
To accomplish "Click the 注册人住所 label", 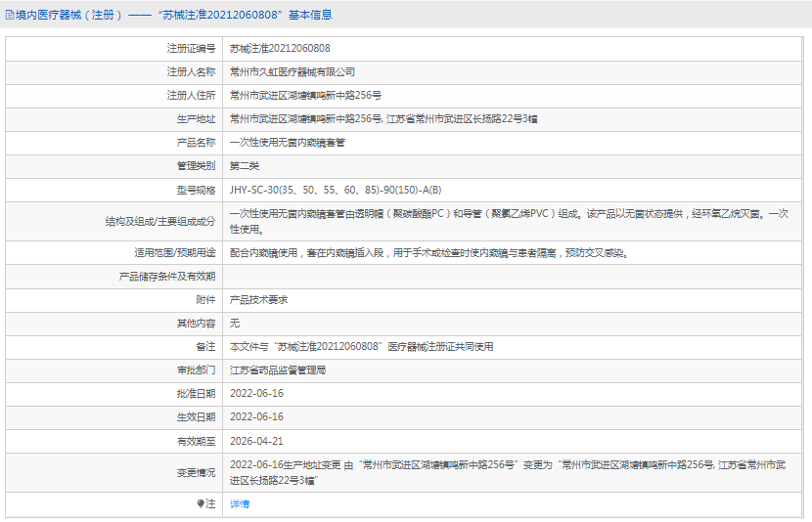I will click(191, 95).
